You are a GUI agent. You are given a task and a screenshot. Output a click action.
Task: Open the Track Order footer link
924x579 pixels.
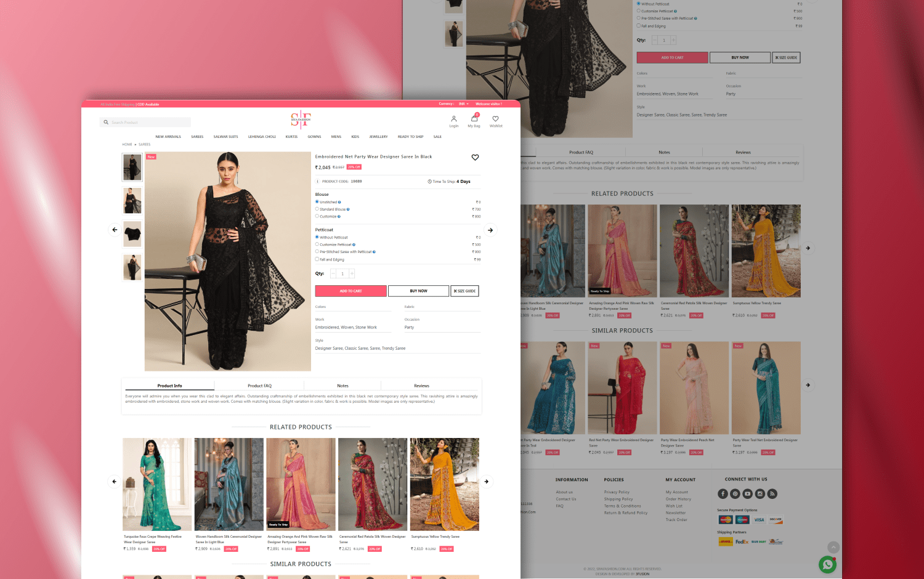coord(676,520)
